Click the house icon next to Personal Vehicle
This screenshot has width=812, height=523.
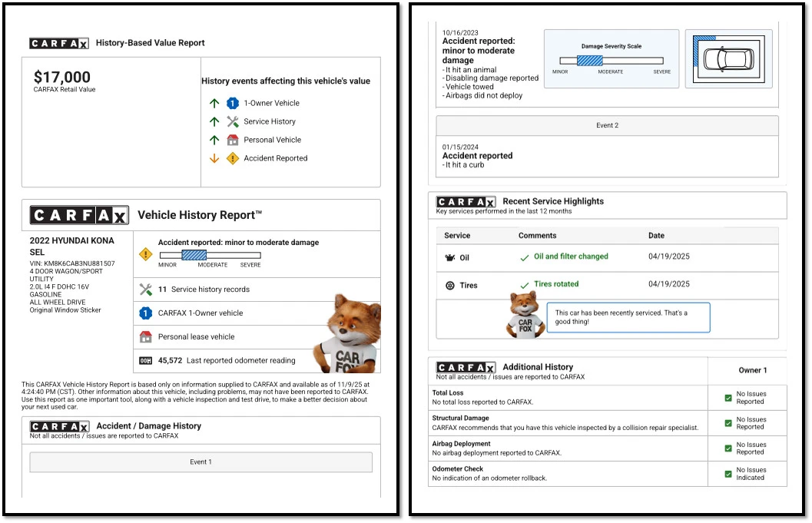233,140
